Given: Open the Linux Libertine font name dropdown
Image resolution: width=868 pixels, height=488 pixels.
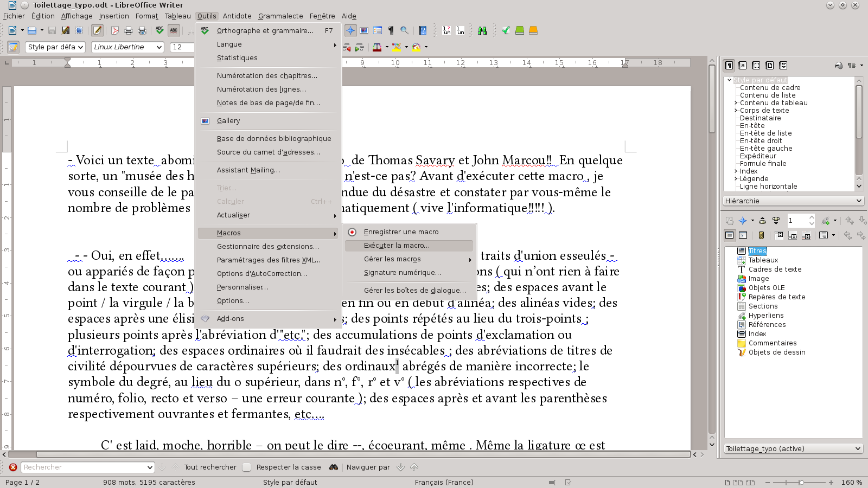Looking at the screenshot, I should [x=159, y=47].
